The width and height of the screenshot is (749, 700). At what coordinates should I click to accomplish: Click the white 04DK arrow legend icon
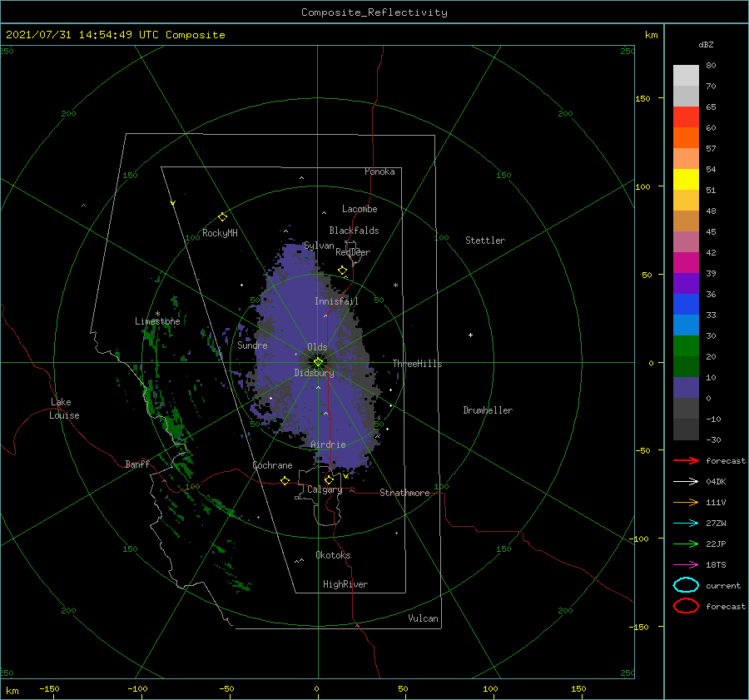686,481
